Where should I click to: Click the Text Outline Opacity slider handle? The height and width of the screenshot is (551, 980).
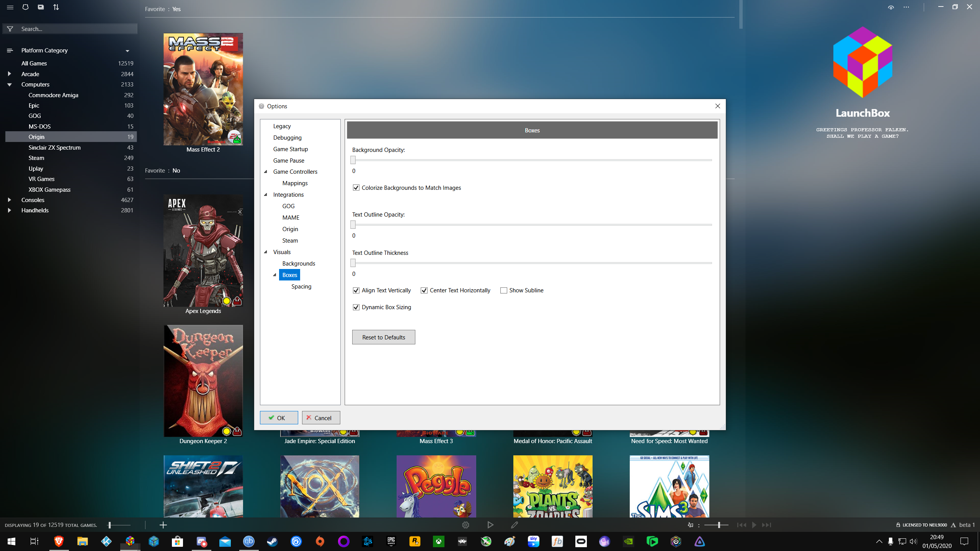click(353, 225)
